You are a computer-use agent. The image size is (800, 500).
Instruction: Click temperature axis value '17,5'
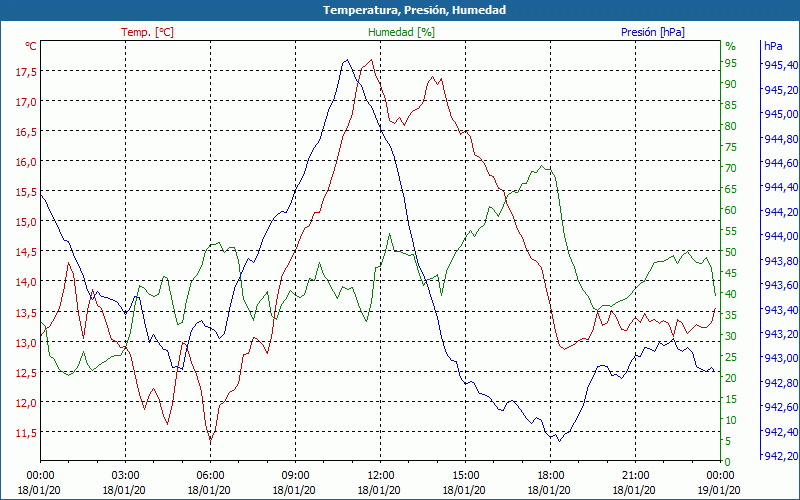tap(26, 72)
